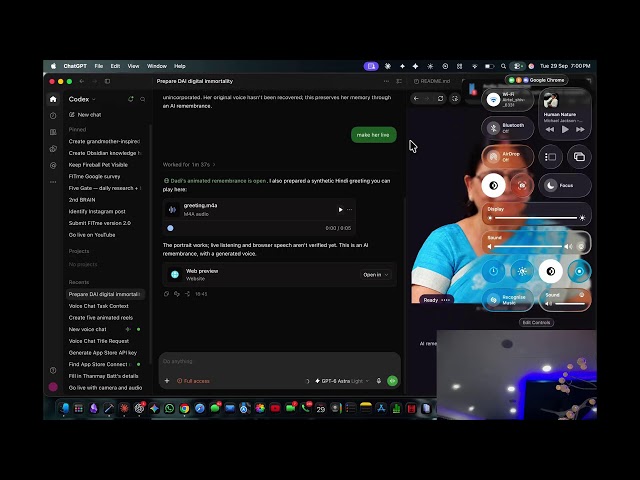The height and width of the screenshot is (480, 640).
Task: Toggle AirDrop in Control Center
Action: [x=493, y=157]
